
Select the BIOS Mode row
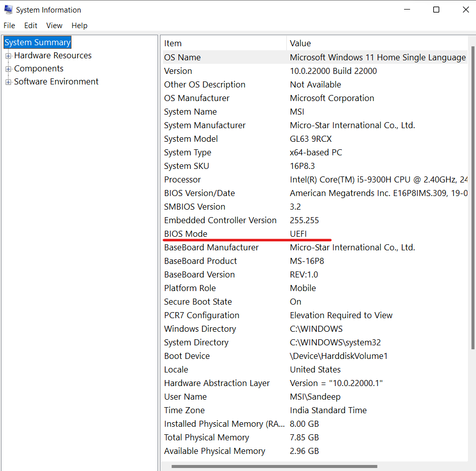click(315, 234)
